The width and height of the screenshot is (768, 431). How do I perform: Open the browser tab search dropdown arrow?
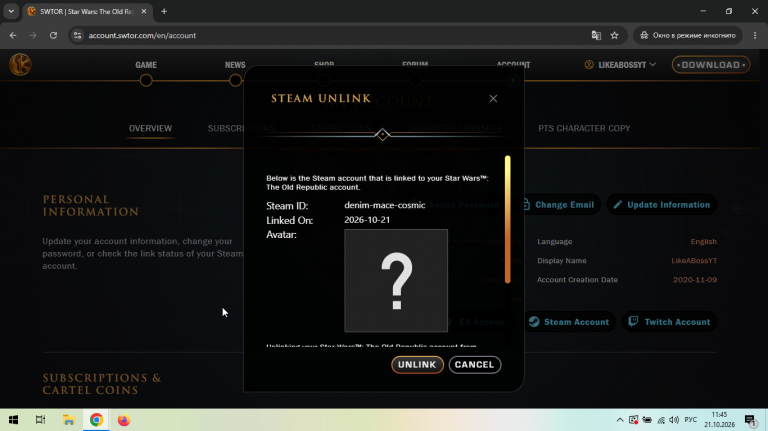pos(11,11)
